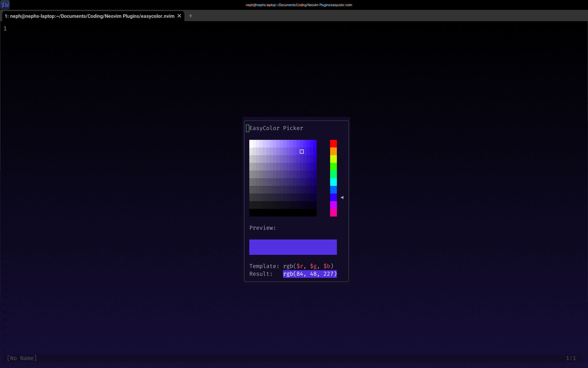This screenshot has height=368, width=588.
Task: Click the hue selection arrow marker
Action: point(342,197)
